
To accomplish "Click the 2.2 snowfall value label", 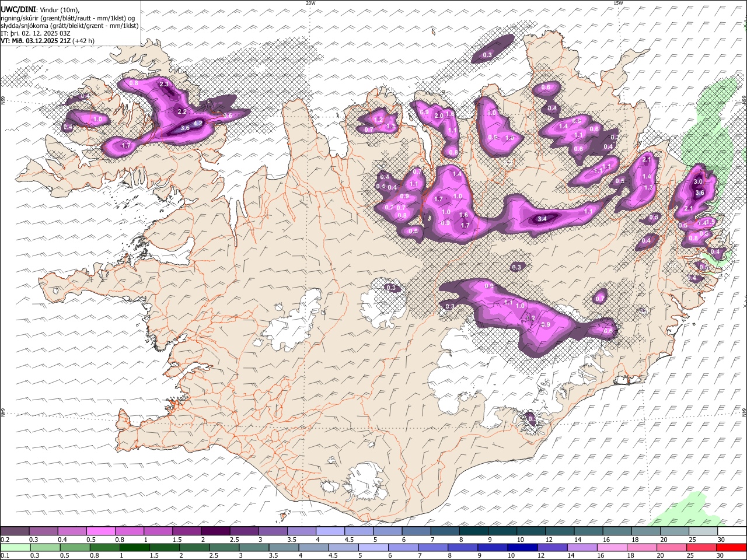I will click(x=181, y=111).
